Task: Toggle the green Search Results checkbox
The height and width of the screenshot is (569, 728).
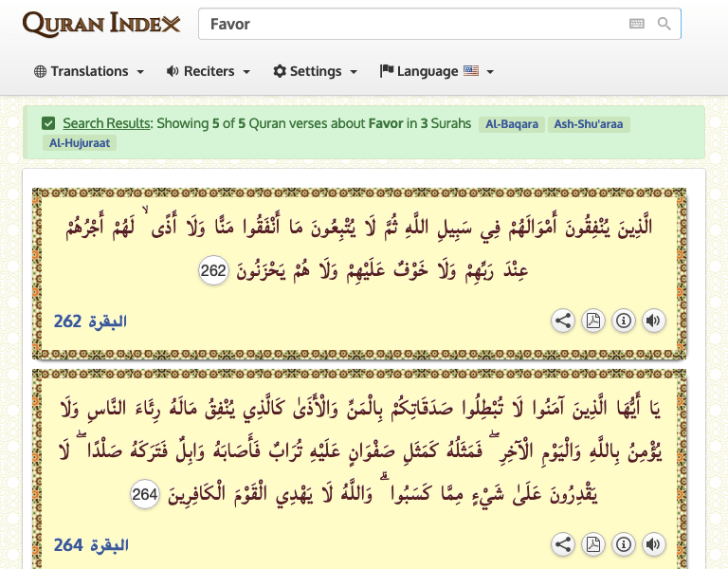Action: pyautogui.click(x=48, y=123)
